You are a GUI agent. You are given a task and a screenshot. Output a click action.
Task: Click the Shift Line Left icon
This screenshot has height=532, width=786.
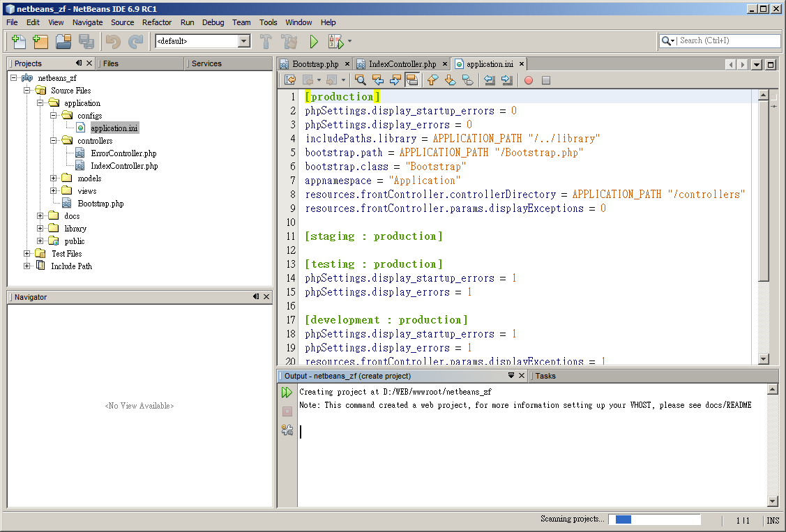click(490, 80)
